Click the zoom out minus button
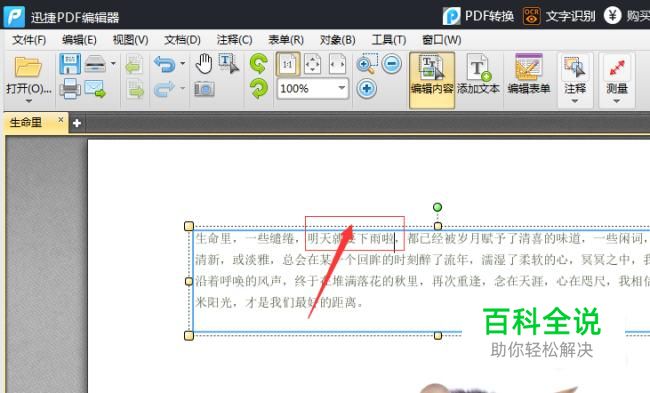Viewport: 650px width, 393px height. [392, 64]
